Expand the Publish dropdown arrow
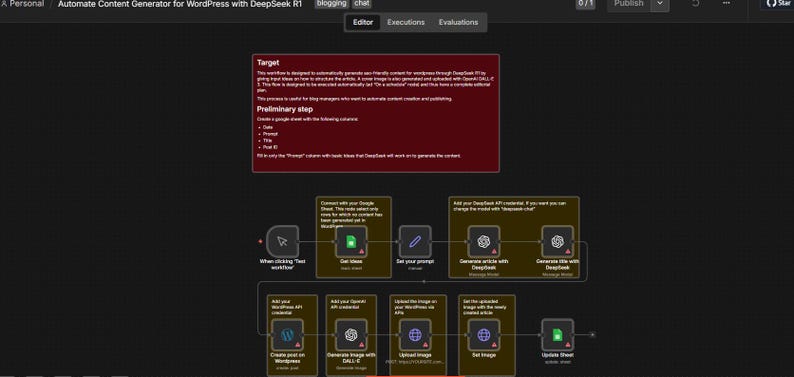Screen dimensions: 794x377 pyautogui.click(x=659, y=4)
